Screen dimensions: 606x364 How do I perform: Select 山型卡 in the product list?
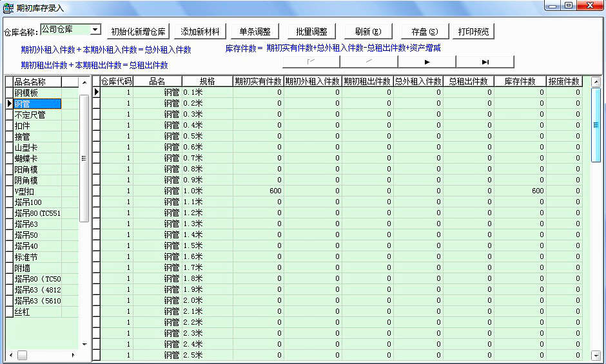pos(37,148)
